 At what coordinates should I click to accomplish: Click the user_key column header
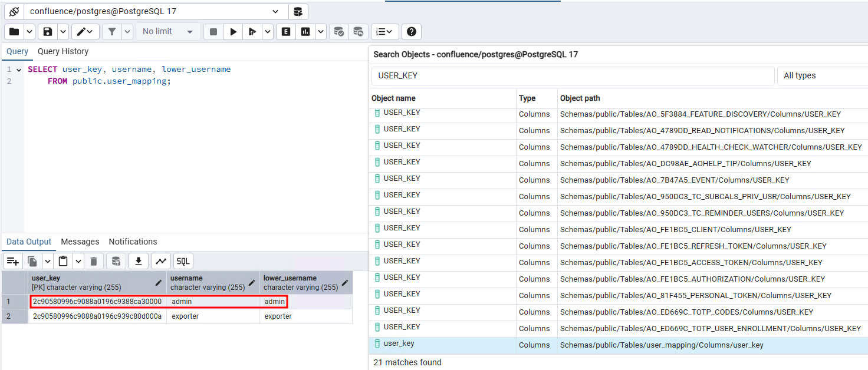pyautogui.click(x=98, y=283)
